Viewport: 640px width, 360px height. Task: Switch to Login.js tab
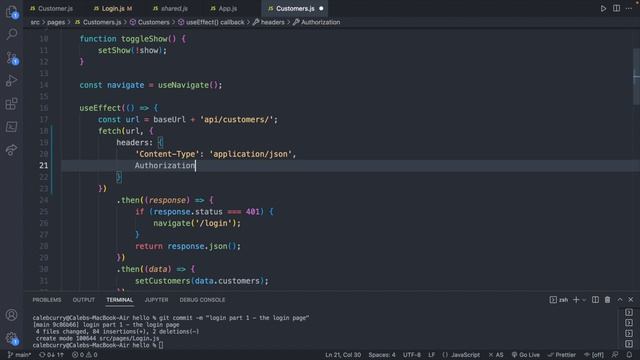pyautogui.click(x=113, y=9)
